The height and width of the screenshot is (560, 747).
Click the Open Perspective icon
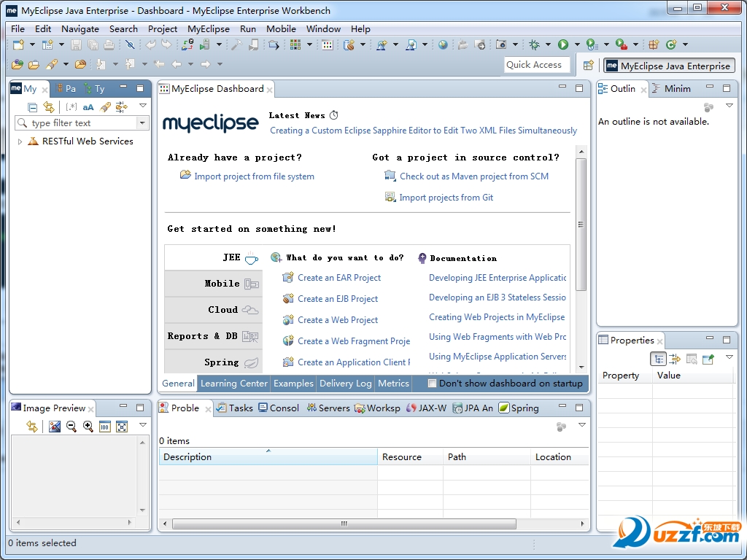(588, 66)
